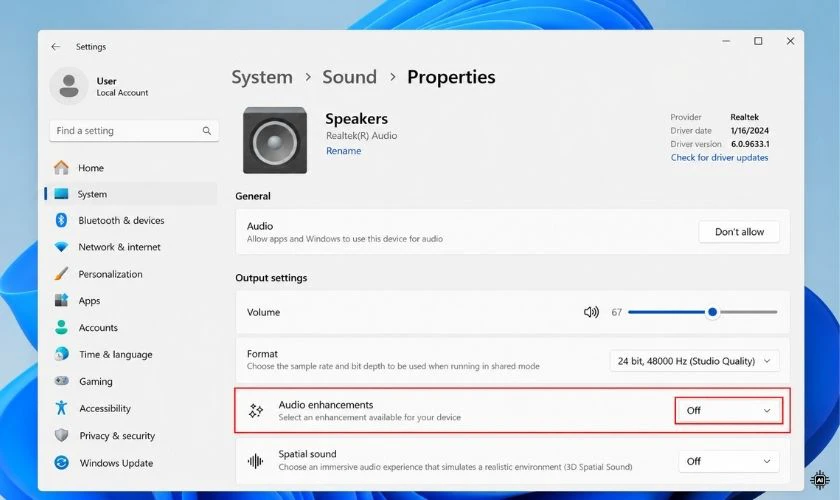The height and width of the screenshot is (500, 840).
Task: Click the Realtek(R) Audio subtitle
Action: (x=362, y=136)
